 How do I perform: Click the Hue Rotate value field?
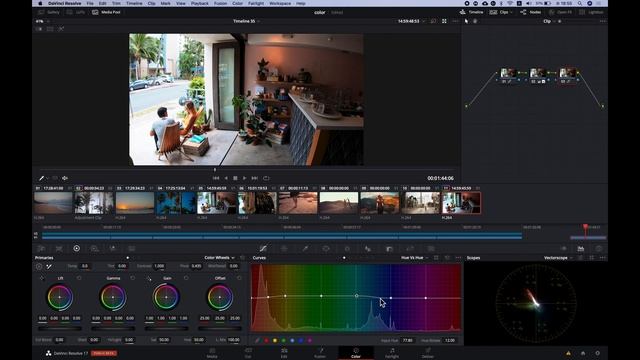pyautogui.click(x=449, y=340)
